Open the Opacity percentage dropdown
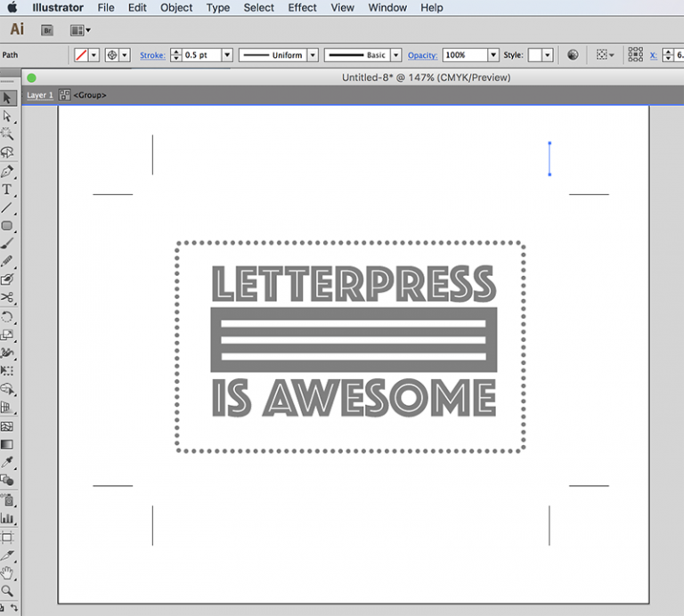 tap(493, 55)
